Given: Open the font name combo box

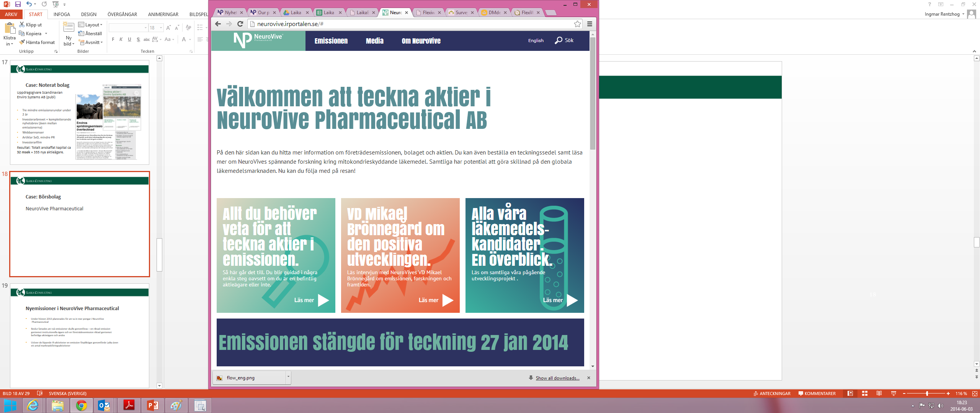Looking at the screenshot, I should (128, 28).
